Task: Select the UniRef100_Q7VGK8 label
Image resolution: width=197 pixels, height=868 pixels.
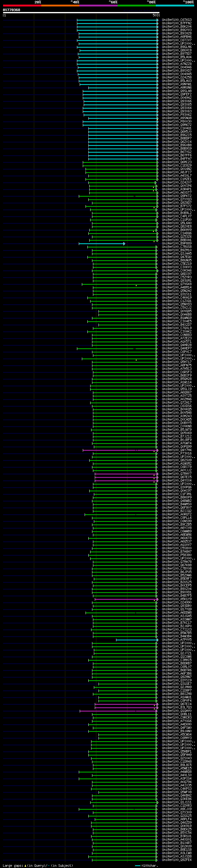Action: click(x=177, y=284)
